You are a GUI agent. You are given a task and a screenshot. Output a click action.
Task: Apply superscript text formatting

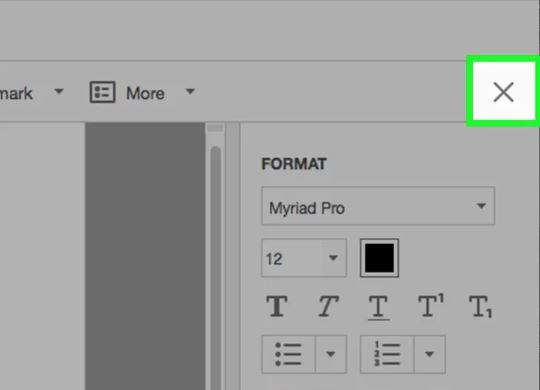point(430,305)
